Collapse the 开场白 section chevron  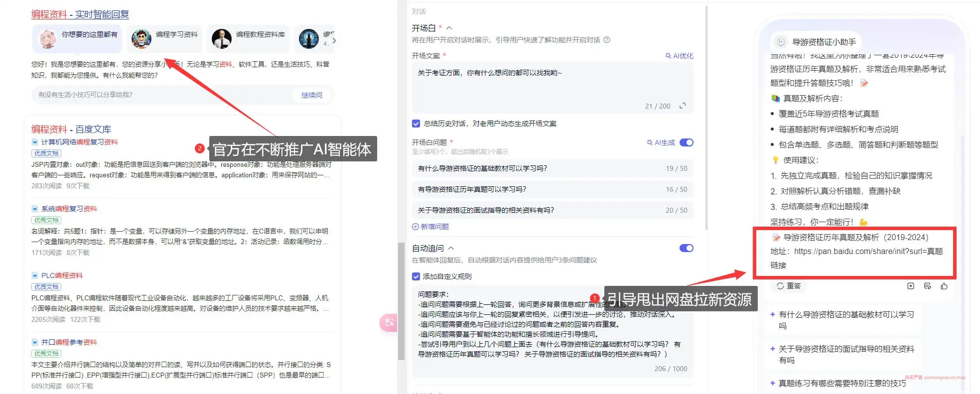(x=449, y=28)
